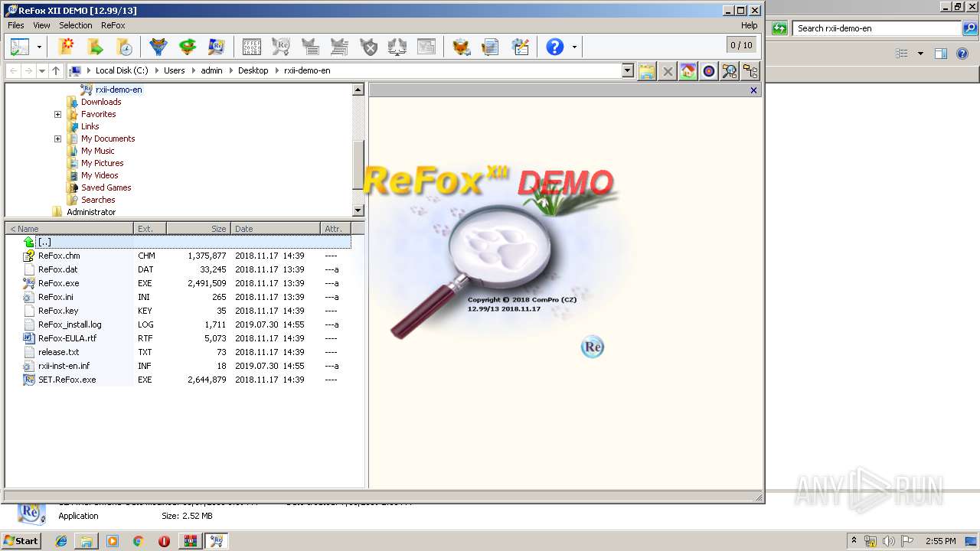This screenshot has height=551, width=980.
Task: Click the folder with green arrow icon
Action: point(95,47)
